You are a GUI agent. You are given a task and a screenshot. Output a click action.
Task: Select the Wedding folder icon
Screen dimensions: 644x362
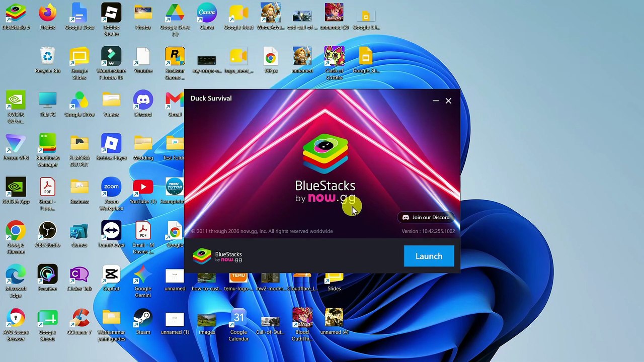pos(143,148)
